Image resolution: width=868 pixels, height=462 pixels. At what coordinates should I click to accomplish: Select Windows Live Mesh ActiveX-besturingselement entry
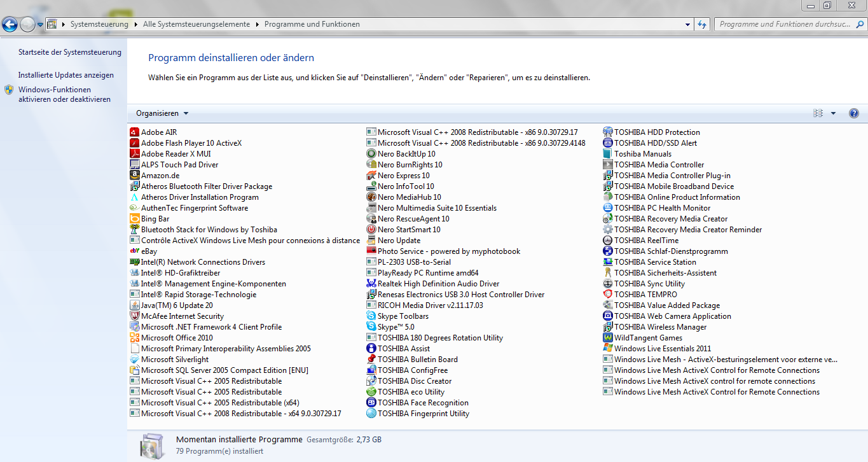tap(720, 360)
